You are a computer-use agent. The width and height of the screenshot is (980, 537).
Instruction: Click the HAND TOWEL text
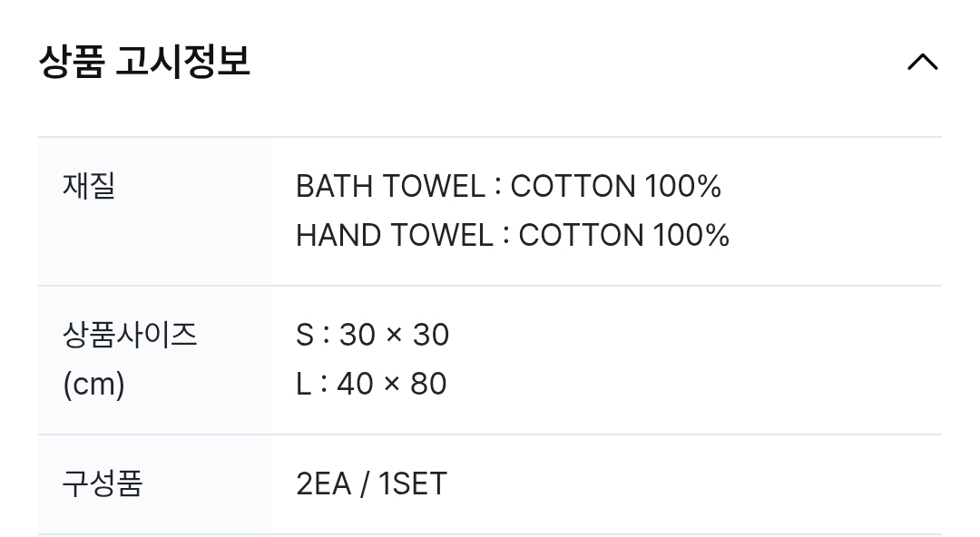pyautogui.click(x=394, y=236)
